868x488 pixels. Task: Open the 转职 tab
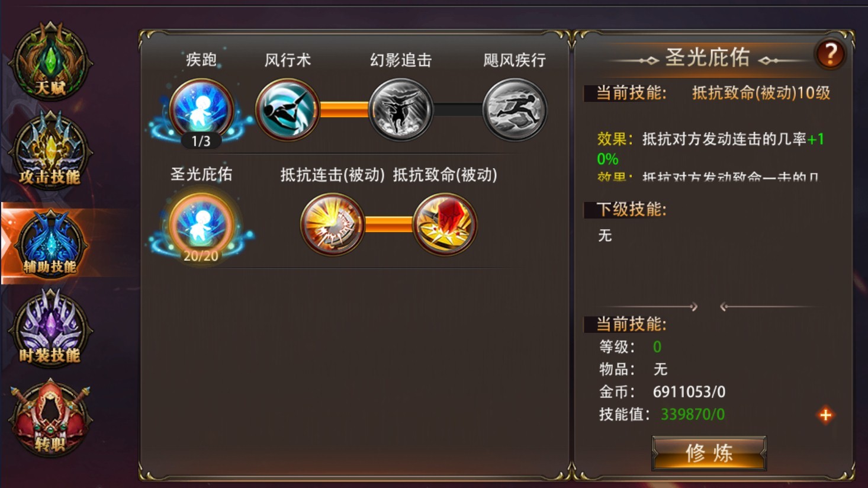point(50,419)
